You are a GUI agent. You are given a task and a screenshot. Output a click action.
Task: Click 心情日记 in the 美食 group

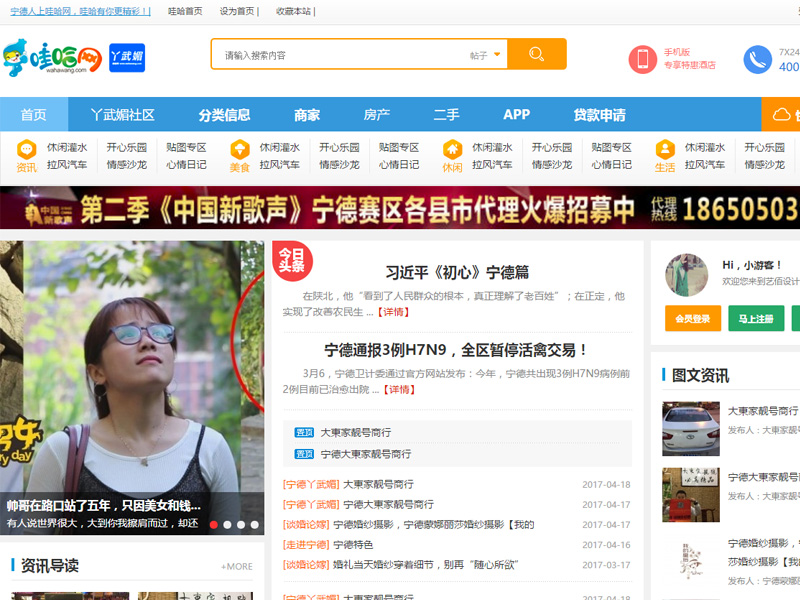(399, 165)
